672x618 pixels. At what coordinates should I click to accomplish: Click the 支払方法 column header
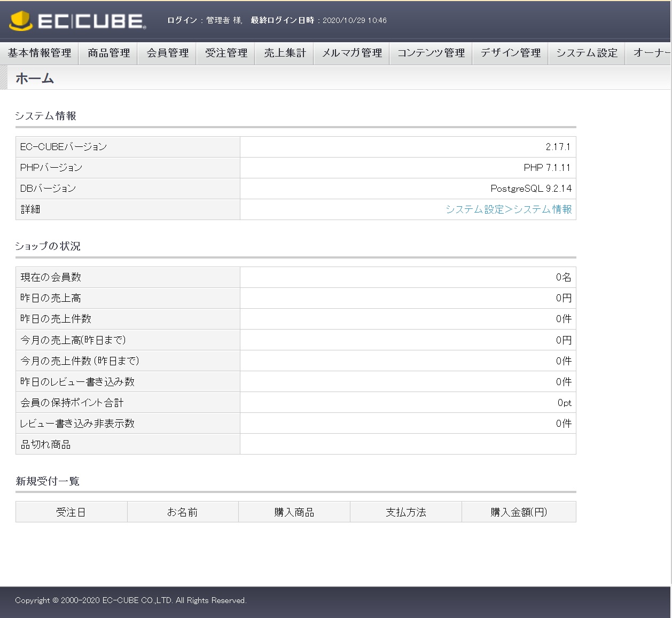pos(406,512)
